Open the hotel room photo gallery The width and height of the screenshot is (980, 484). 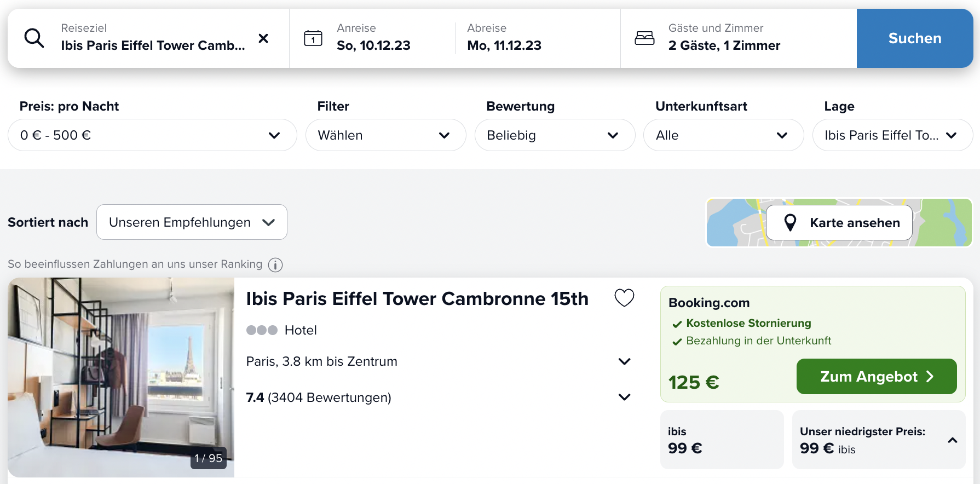pyautogui.click(x=121, y=377)
